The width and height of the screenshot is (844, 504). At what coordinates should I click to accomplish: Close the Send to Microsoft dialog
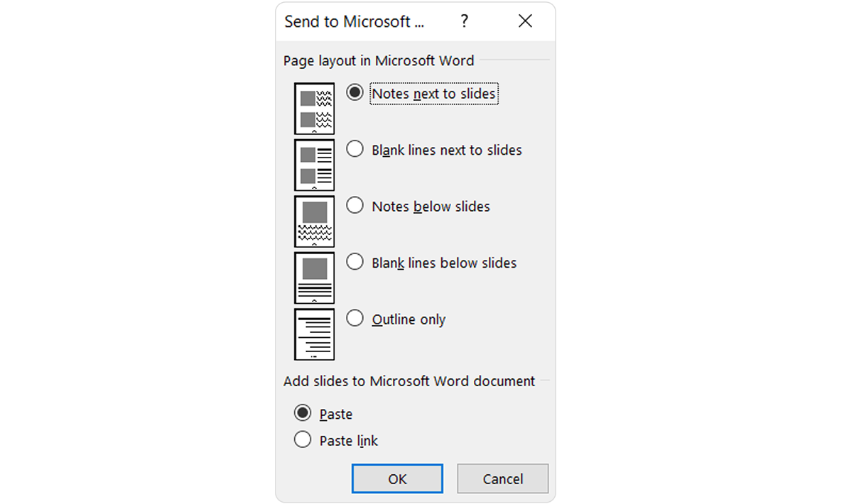click(525, 21)
